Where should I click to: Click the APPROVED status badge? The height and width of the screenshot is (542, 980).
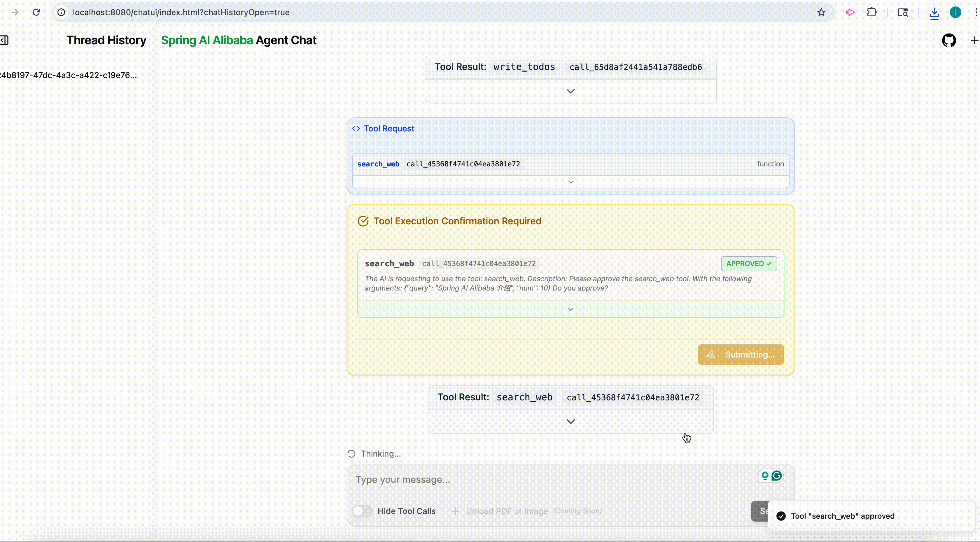748,263
